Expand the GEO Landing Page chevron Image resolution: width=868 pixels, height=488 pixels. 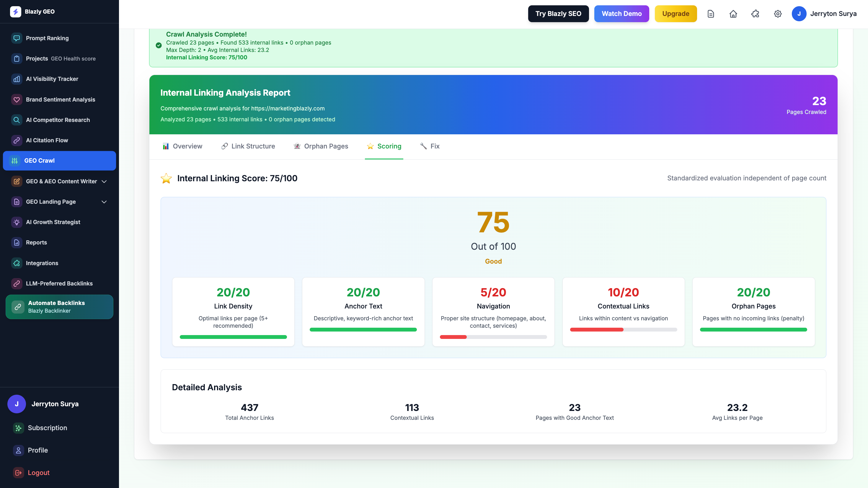click(104, 202)
